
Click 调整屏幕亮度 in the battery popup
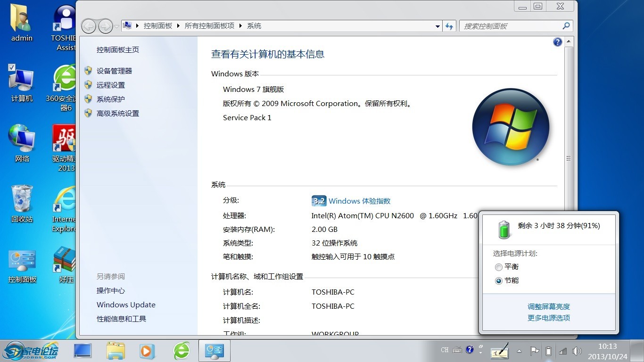(x=549, y=306)
